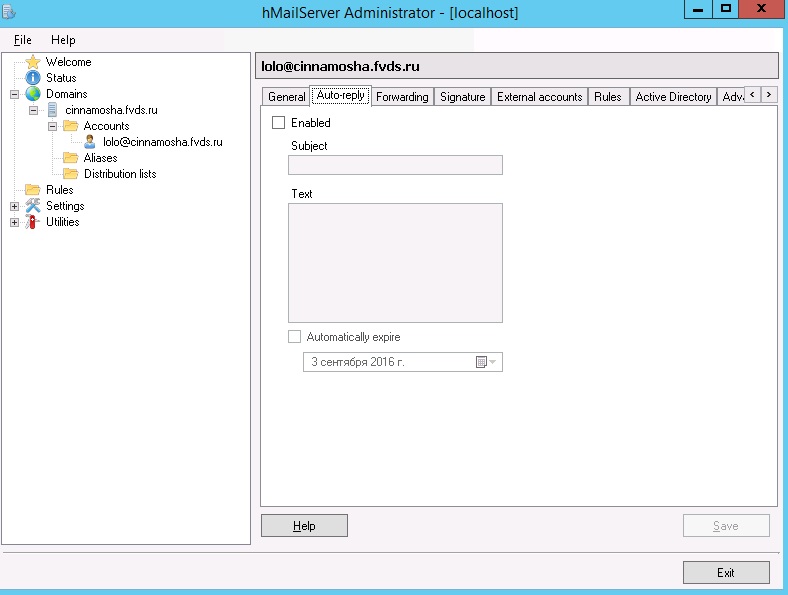Image resolution: width=788 pixels, height=595 pixels.
Task: Select cinnamosha.fvds.ru domain in tree
Action: pos(112,110)
